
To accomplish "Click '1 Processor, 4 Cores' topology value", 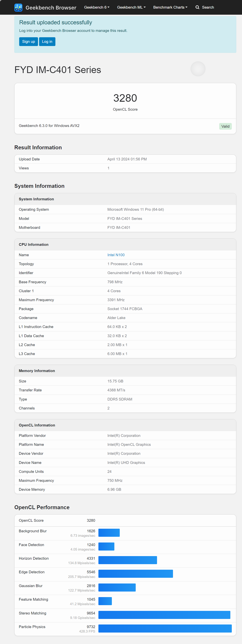I will click(125, 264).
